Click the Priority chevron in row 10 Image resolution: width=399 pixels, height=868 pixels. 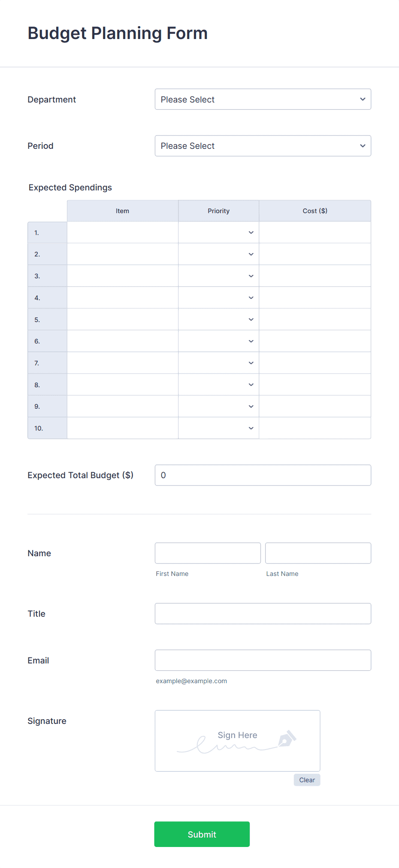(251, 428)
